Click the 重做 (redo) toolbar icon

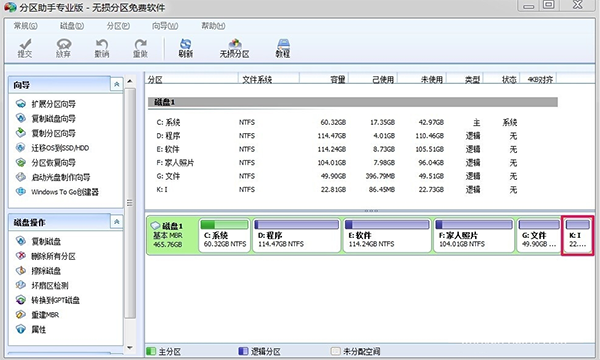(140, 48)
